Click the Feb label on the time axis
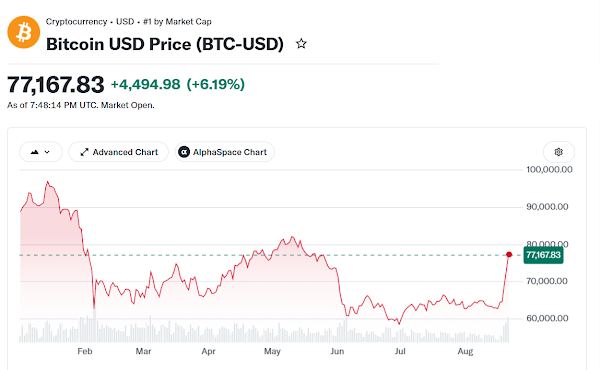 (85, 351)
